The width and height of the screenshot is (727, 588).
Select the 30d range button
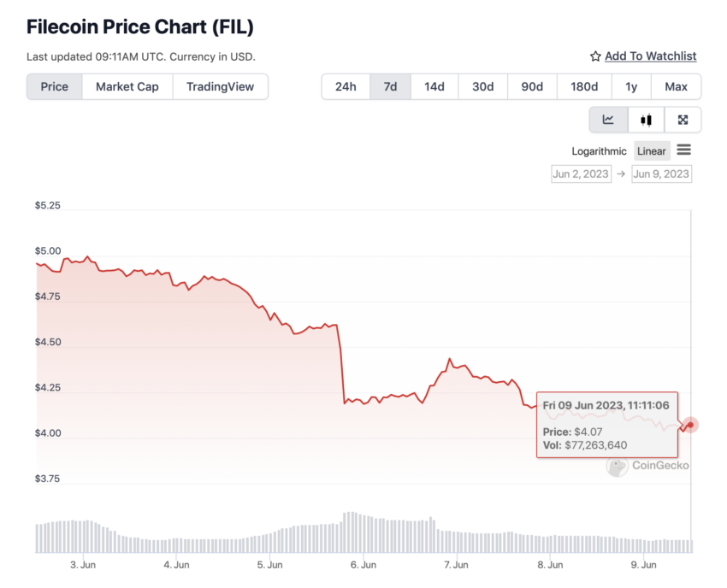pos(482,86)
